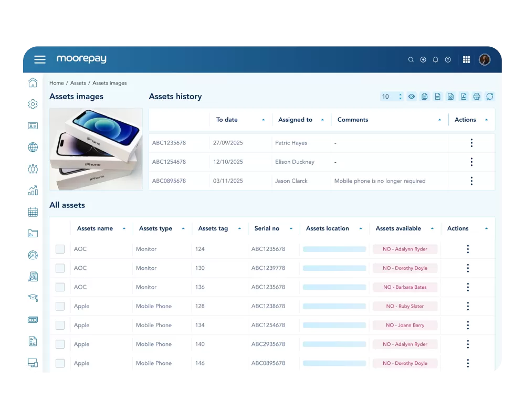Click the moorepay logo
Image resolution: width=525 pixels, height=420 pixels.
[81, 59]
